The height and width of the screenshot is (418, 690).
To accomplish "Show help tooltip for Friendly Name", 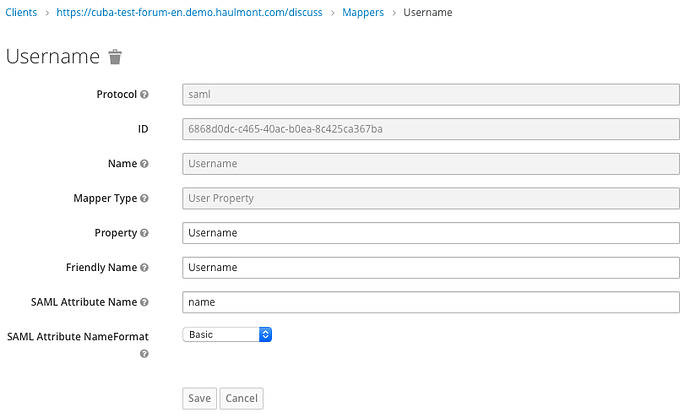I will click(144, 268).
